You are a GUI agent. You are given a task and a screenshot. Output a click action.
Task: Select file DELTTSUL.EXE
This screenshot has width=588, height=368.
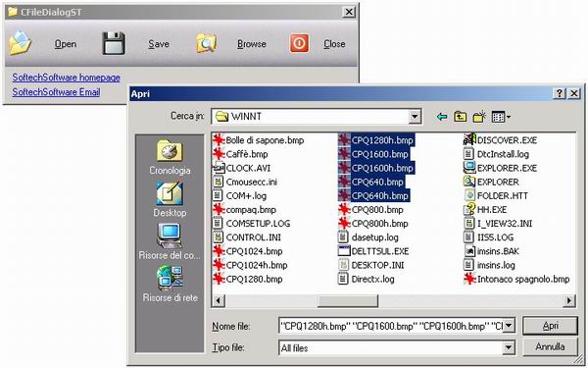click(373, 251)
